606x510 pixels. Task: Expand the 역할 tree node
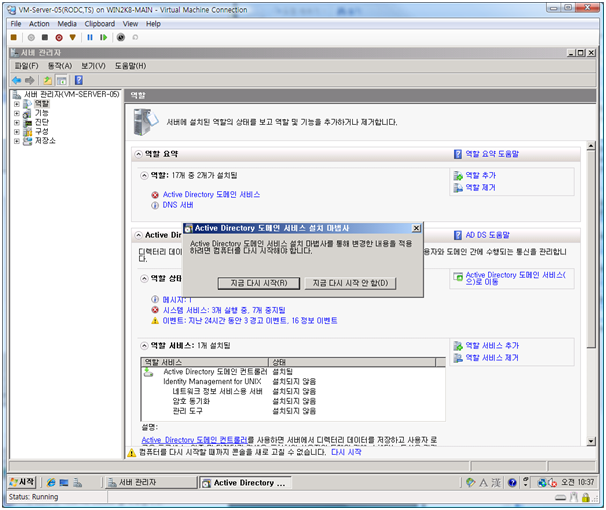tap(17, 104)
